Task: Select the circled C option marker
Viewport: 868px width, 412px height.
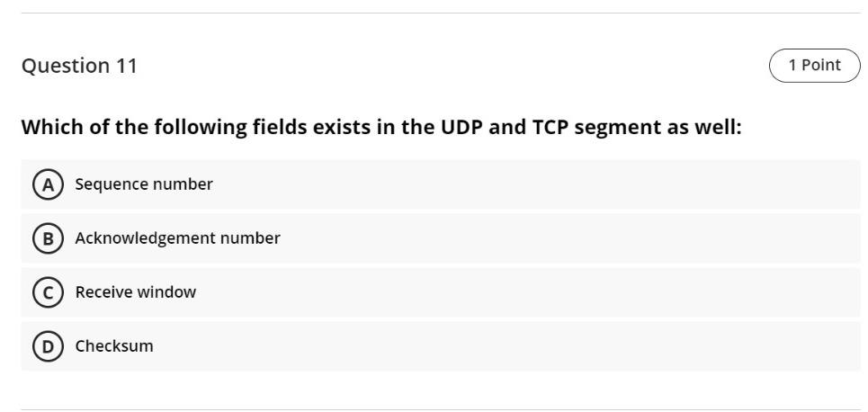Action: (x=48, y=292)
